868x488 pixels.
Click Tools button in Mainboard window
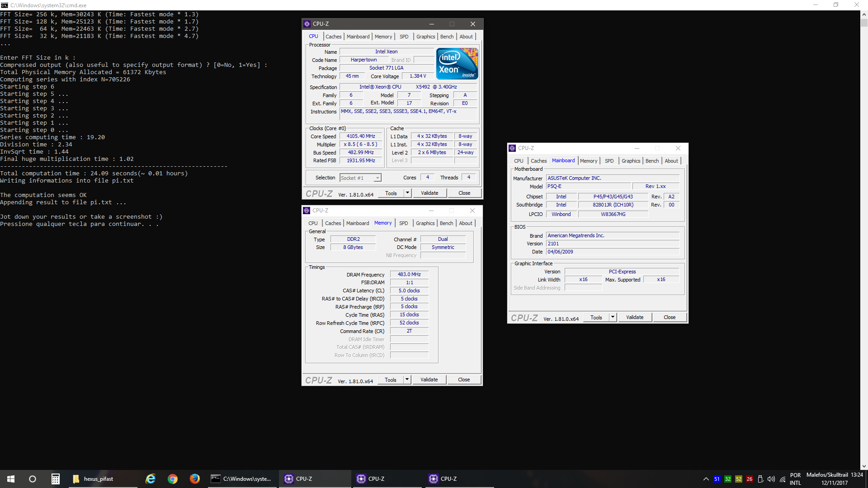[x=596, y=317]
